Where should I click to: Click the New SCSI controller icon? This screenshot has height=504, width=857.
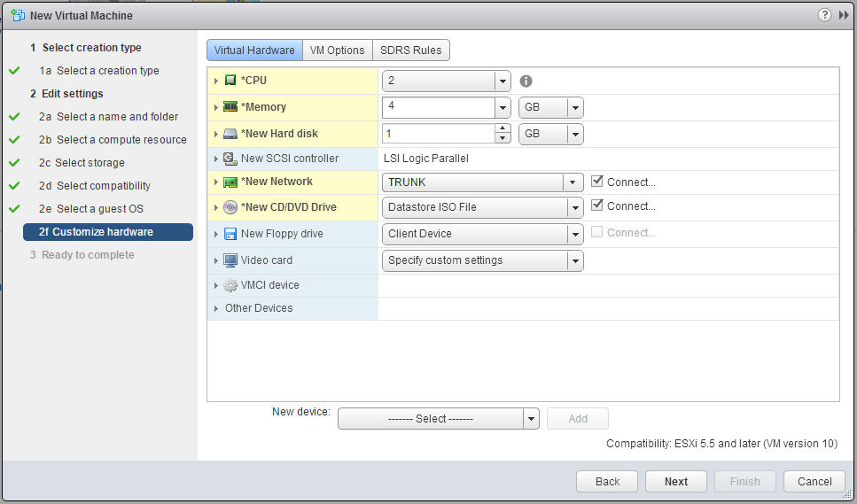(230, 159)
